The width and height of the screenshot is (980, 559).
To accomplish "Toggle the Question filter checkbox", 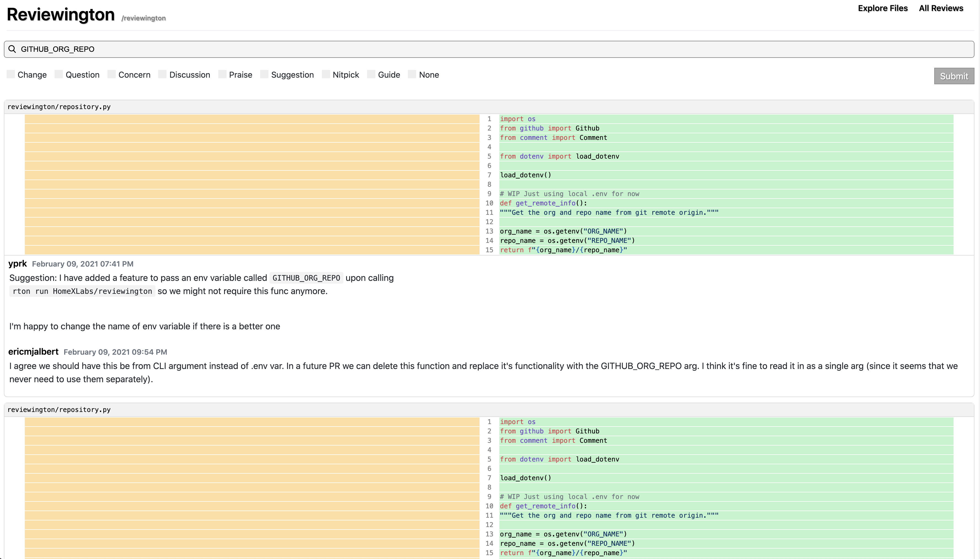I will click(x=59, y=75).
